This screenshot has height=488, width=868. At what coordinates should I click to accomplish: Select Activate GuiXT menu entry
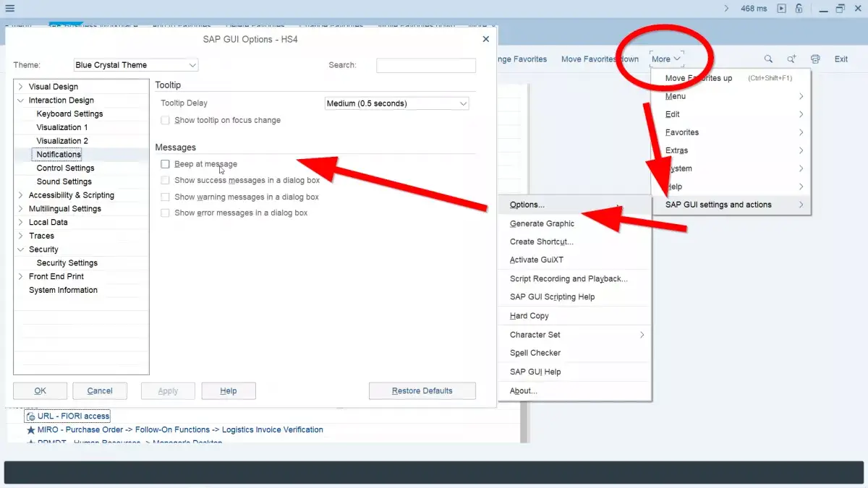[575, 260]
